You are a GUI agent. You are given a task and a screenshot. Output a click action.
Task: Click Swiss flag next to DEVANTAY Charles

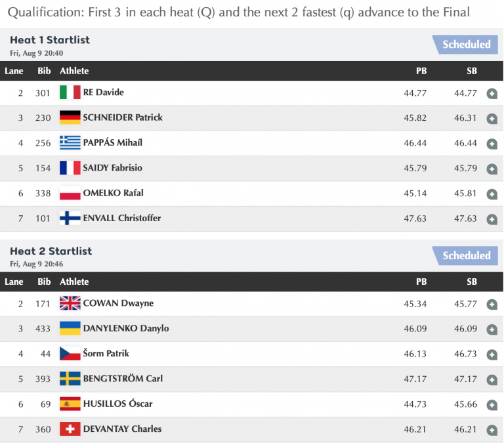pyautogui.click(x=70, y=429)
